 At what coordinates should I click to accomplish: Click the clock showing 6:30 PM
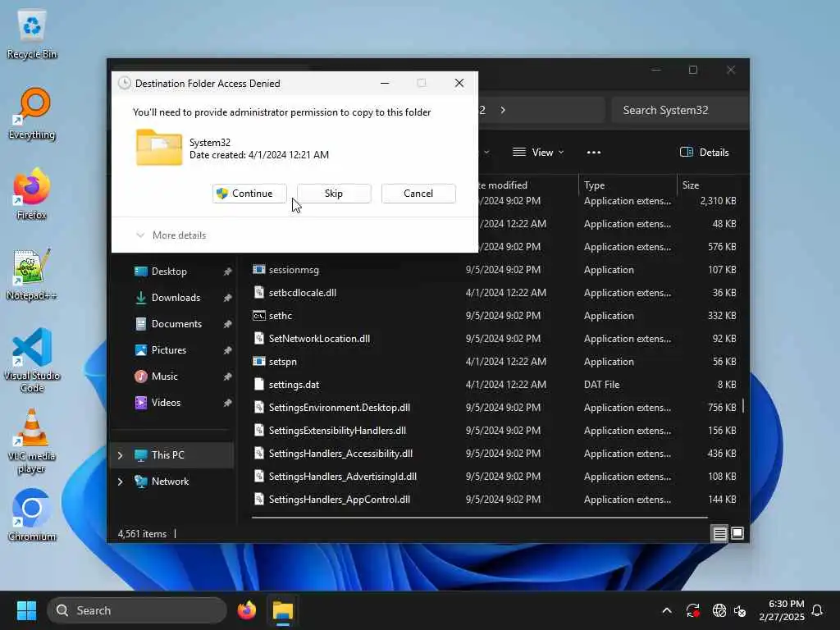pos(786,604)
